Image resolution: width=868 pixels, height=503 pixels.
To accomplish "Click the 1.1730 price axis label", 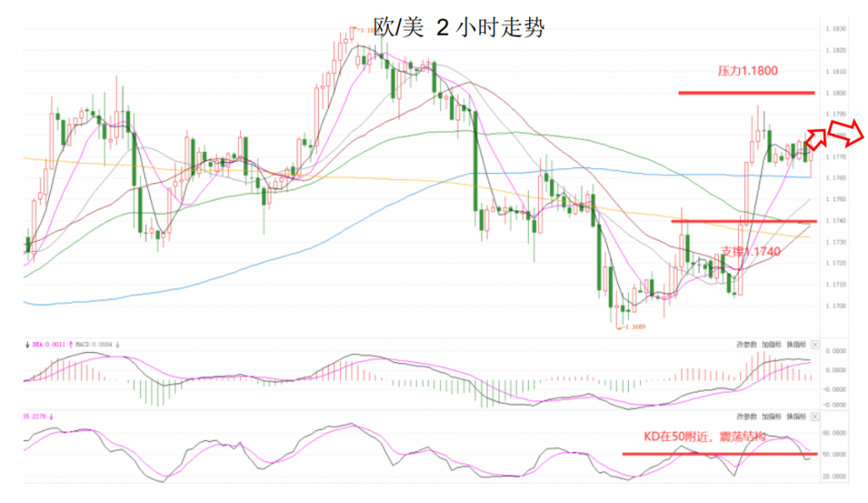I will point(835,242).
